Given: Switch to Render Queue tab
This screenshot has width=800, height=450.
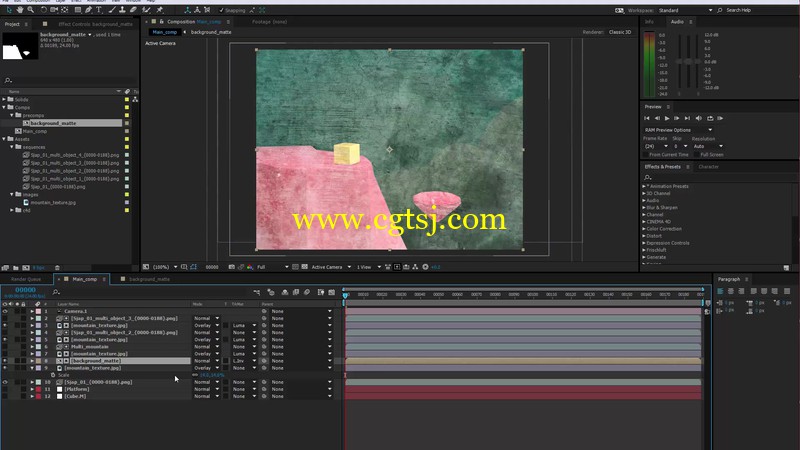Looking at the screenshot, I should 26,280.
